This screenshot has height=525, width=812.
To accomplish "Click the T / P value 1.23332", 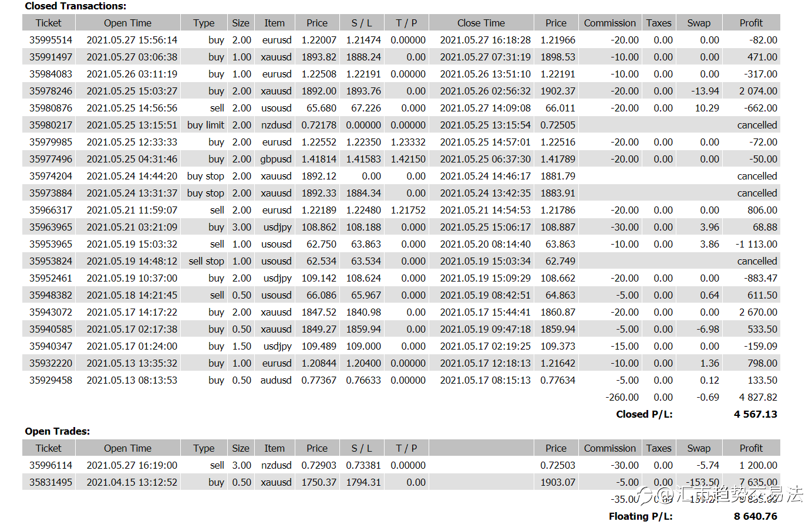I will (408, 142).
